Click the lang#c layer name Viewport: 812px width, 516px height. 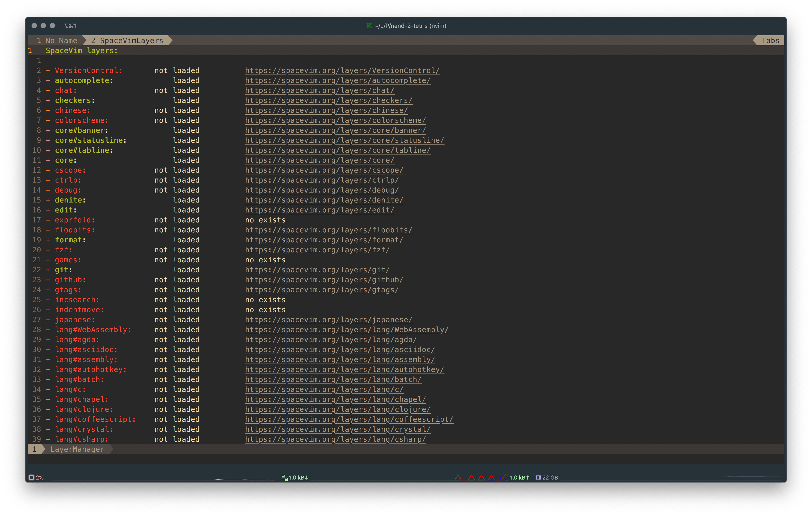[x=70, y=389]
